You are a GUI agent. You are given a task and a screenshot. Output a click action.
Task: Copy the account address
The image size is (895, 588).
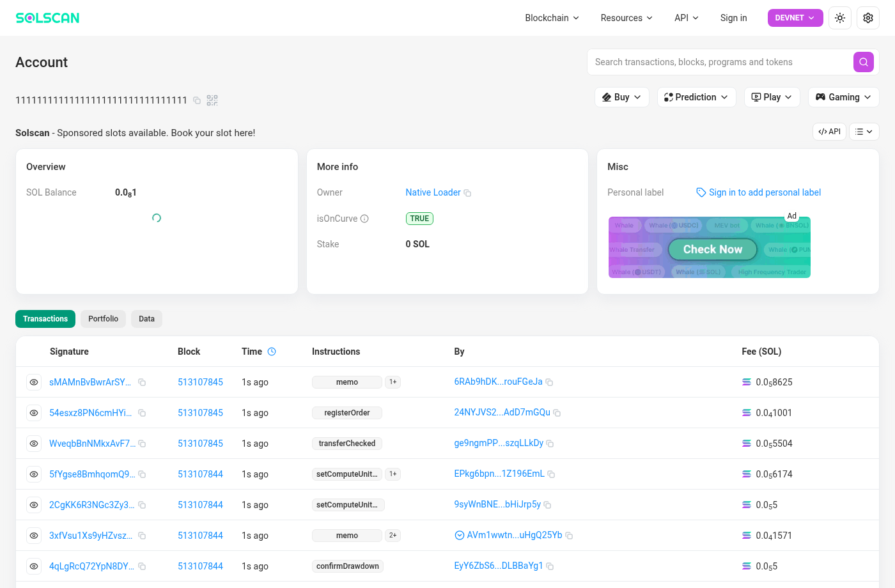click(x=197, y=100)
